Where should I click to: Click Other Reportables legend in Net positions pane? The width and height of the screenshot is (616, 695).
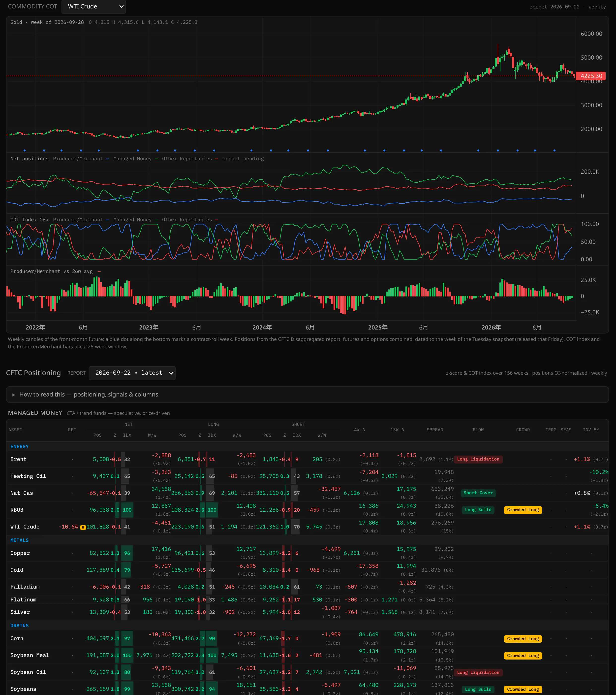click(190, 159)
